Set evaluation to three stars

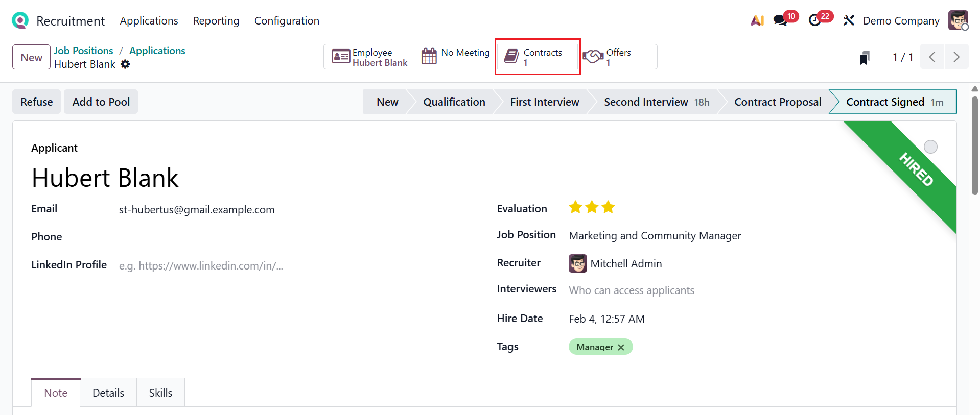pyautogui.click(x=608, y=207)
